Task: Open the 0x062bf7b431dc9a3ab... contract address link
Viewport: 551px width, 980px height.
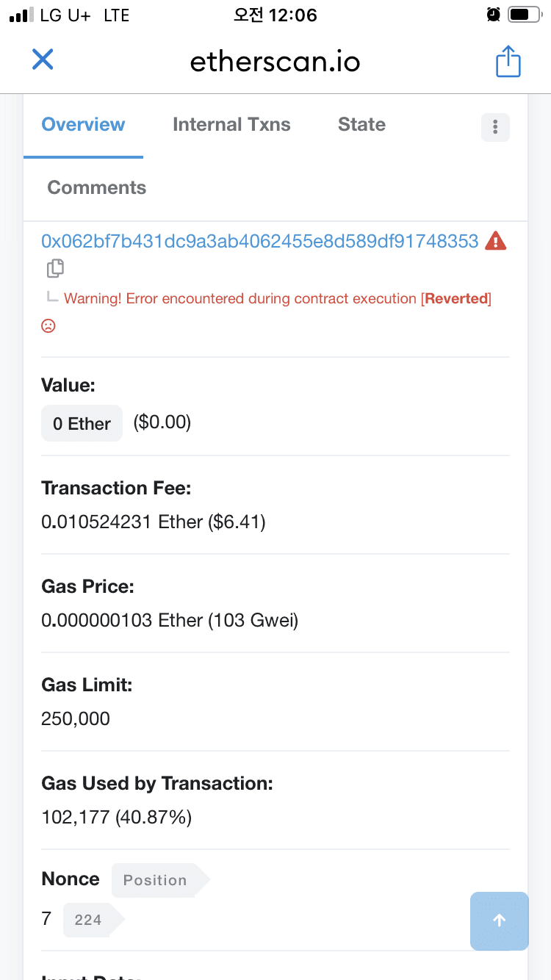Action: pos(260,241)
